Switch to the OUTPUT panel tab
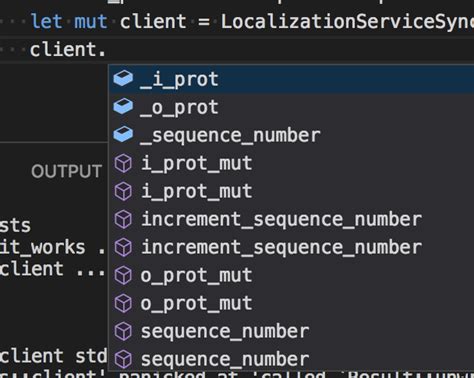This screenshot has width=474, height=378. [66, 172]
